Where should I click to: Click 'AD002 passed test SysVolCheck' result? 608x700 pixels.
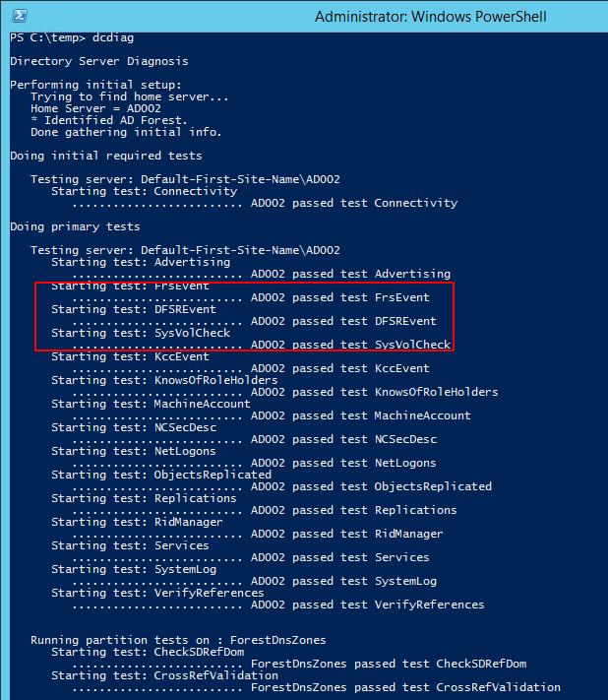[x=350, y=345]
